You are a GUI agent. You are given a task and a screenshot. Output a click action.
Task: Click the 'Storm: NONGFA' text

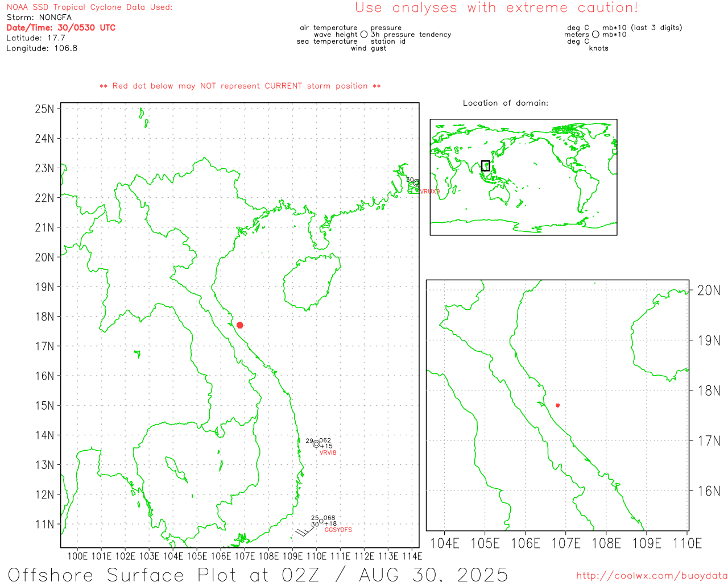(x=39, y=18)
